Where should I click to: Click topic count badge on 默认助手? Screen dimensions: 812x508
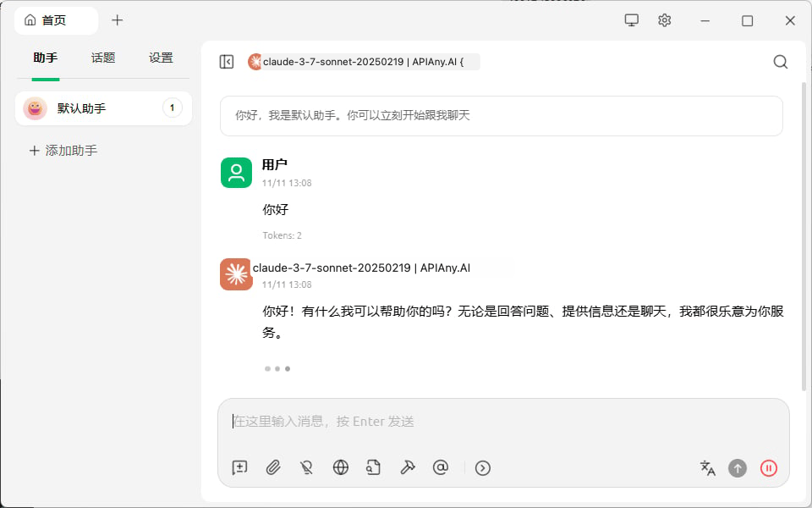(173, 108)
